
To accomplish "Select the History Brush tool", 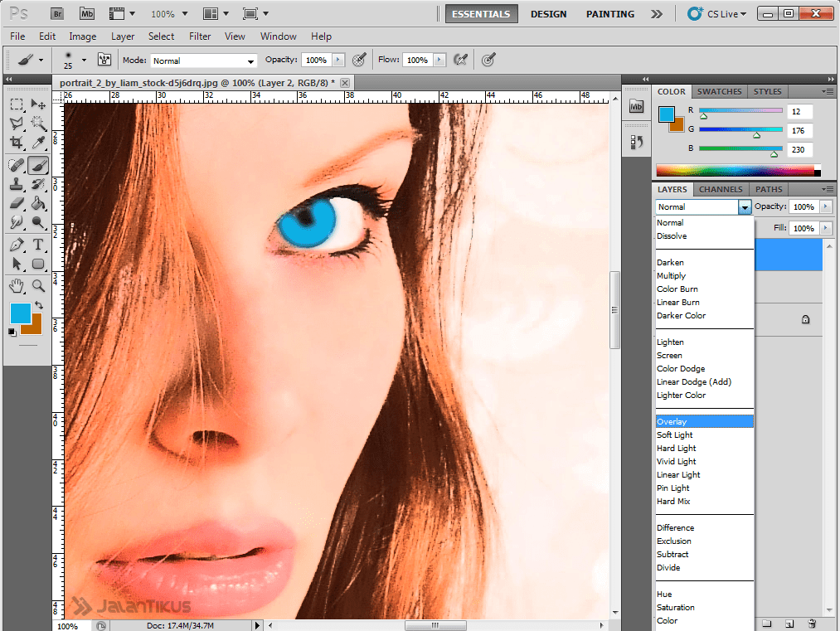I will [38, 185].
